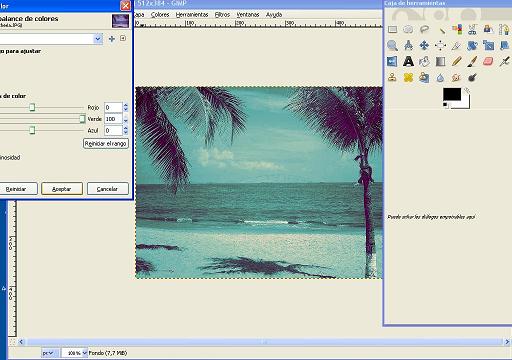Screen dimensions: 512x360
Task: Open the Ventanas menu
Action: 248,15
